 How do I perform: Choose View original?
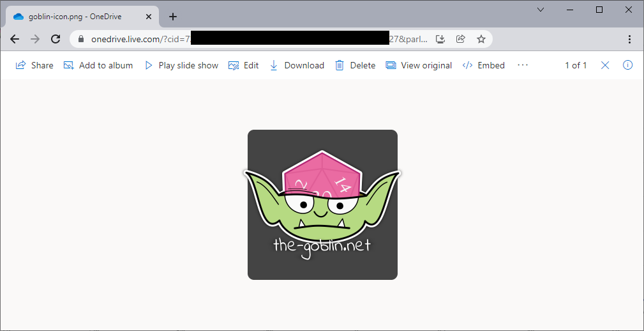419,65
